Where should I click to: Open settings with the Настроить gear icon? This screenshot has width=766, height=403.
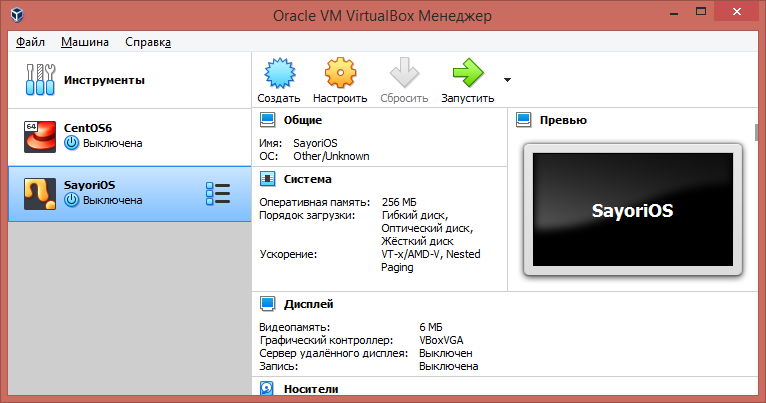340,73
